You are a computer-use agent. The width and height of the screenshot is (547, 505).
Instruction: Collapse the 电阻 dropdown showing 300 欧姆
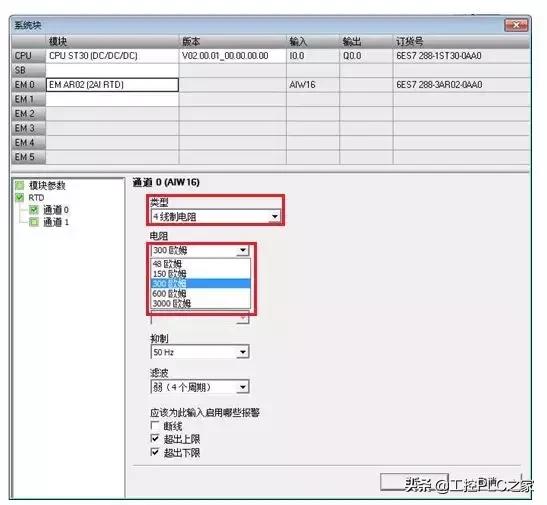click(200, 250)
